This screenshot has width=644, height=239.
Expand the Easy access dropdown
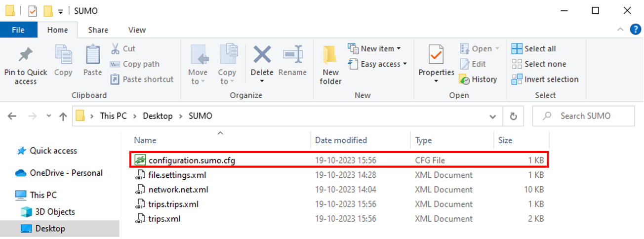405,64
